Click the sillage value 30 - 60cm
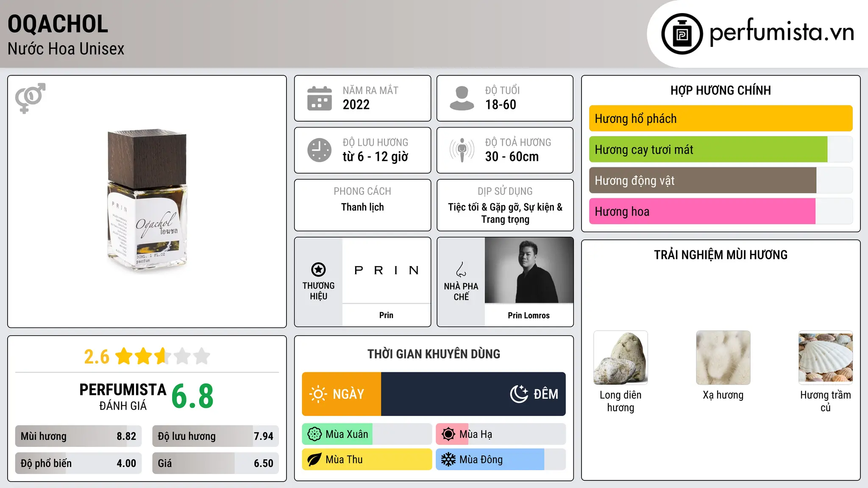868x488 pixels. click(512, 157)
